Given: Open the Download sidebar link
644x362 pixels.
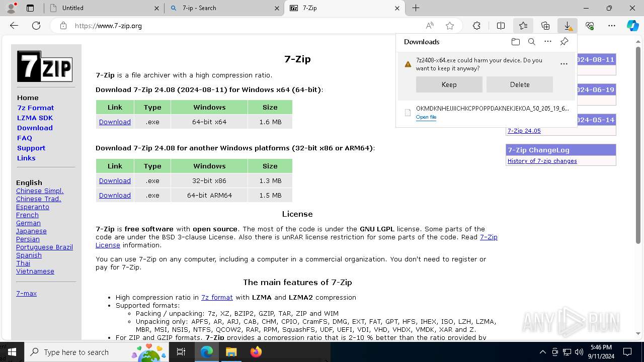Looking at the screenshot, I should 35,128.
